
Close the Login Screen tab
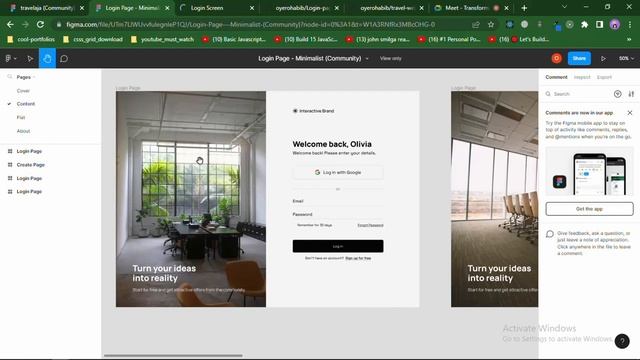pos(252,8)
